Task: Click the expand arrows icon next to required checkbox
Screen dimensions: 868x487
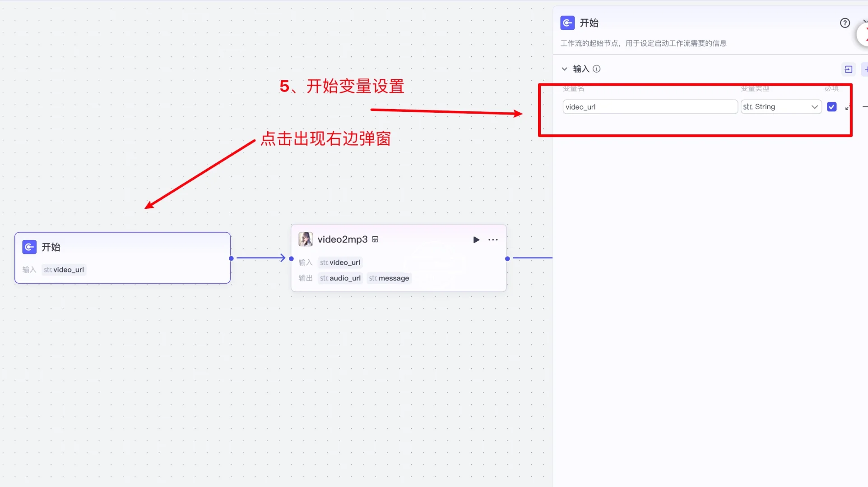Action: pyautogui.click(x=848, y=107)
